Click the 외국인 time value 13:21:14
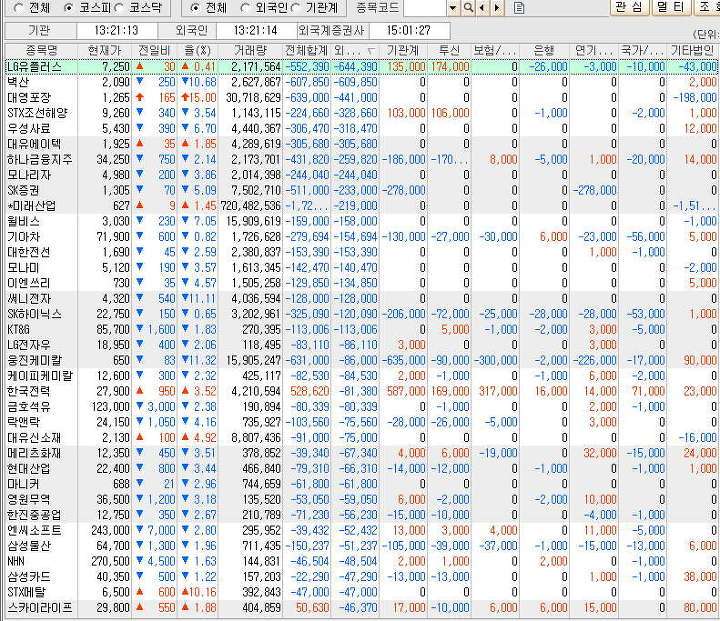This screenshot has width=720, height=621. pyautogui.click(x=256, y=30)
